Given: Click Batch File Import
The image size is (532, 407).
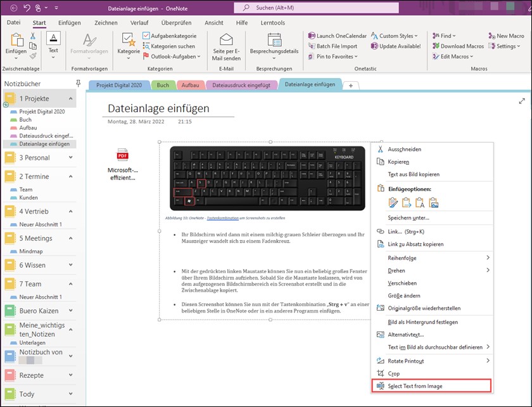Looking at the screenshot, I should pos(332,46).
